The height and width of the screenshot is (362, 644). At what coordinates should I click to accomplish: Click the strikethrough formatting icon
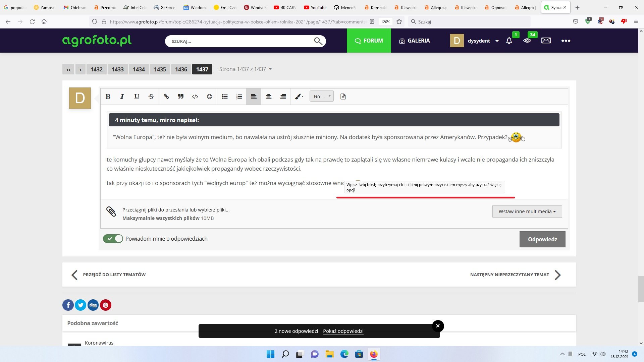(151, 97)
